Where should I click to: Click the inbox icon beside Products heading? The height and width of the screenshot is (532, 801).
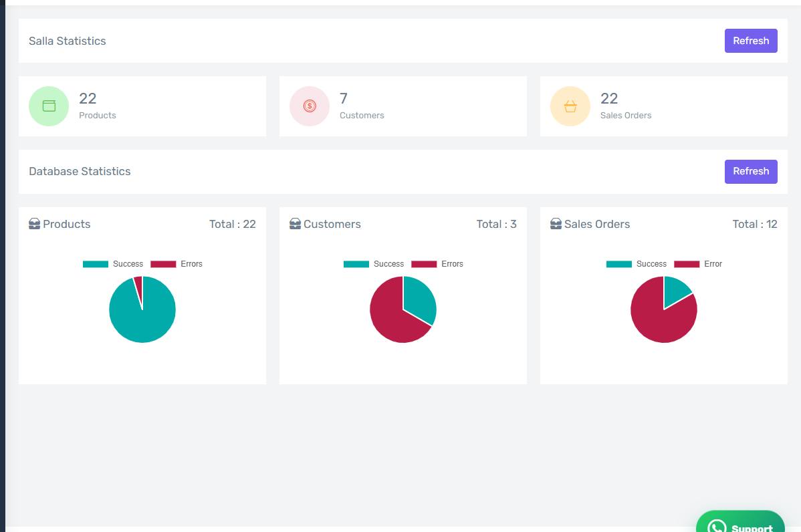[x=34, y=224]
